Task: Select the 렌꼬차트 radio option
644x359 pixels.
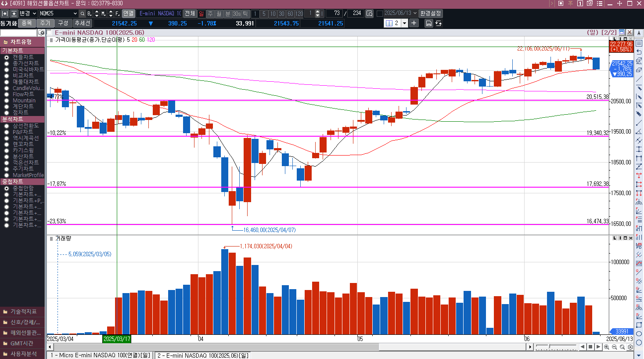Action: click(x=7, y=145)
